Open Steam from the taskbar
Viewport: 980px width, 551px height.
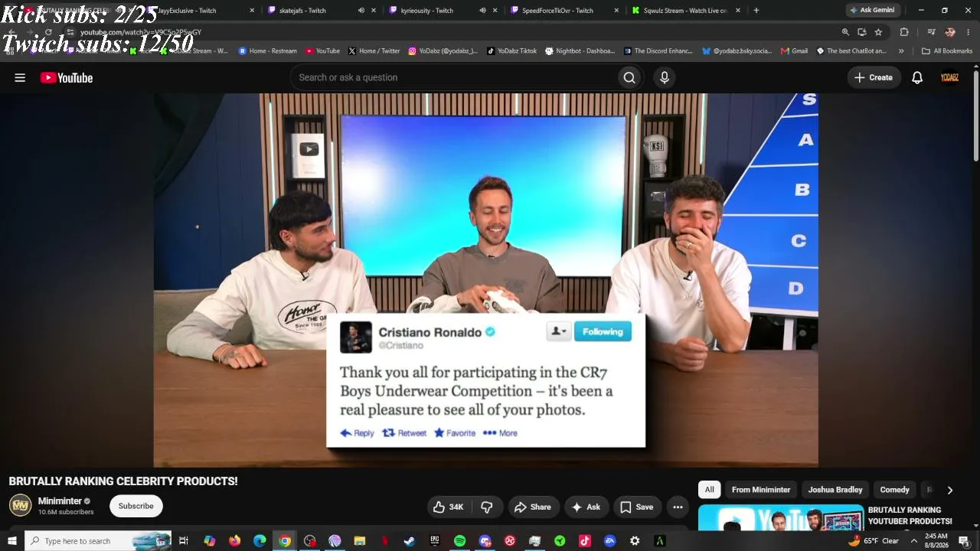(410, 541)
